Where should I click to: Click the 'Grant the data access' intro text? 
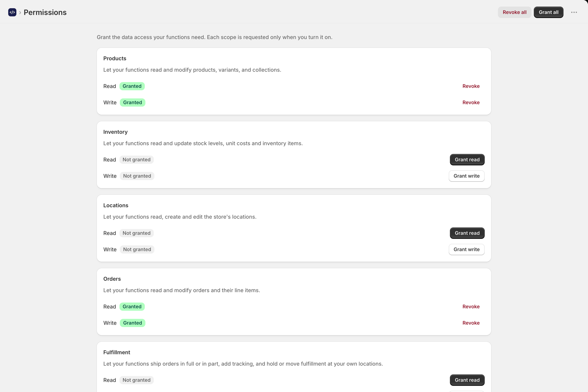pos(214,37)
